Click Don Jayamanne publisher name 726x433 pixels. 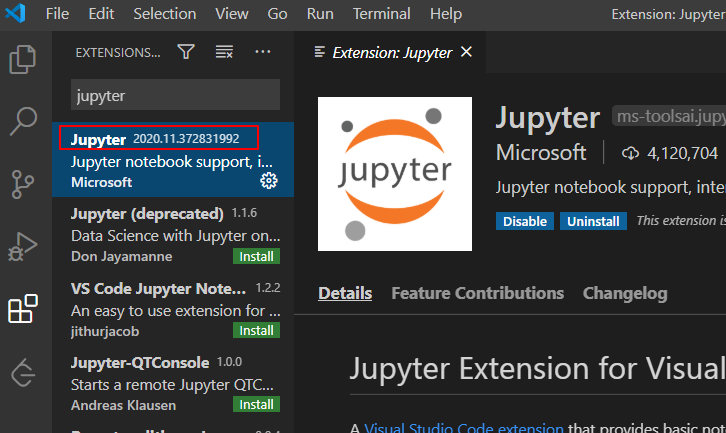[x=121, y=257]
